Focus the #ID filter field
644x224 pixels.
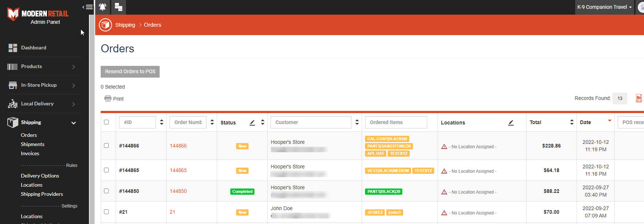(x=137, y=122)
